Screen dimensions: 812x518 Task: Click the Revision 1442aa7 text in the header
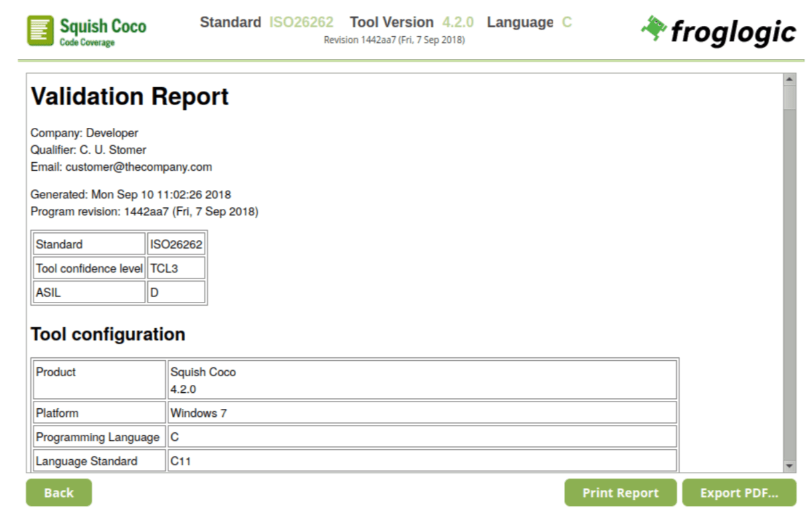pos(394,40)
